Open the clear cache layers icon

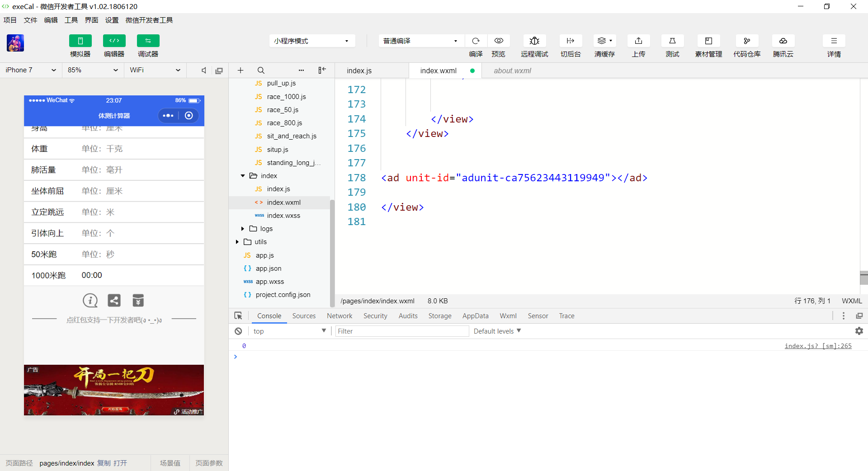(x=604, y=41)
